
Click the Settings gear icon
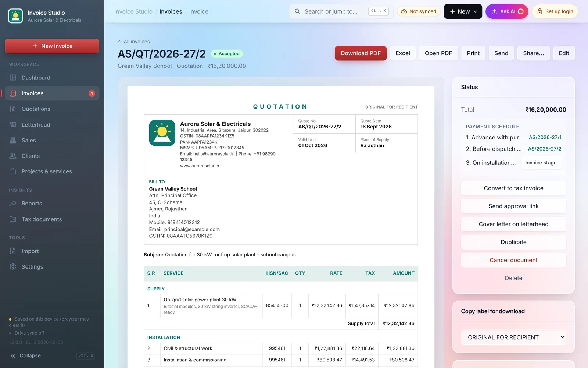click(13, 267)
